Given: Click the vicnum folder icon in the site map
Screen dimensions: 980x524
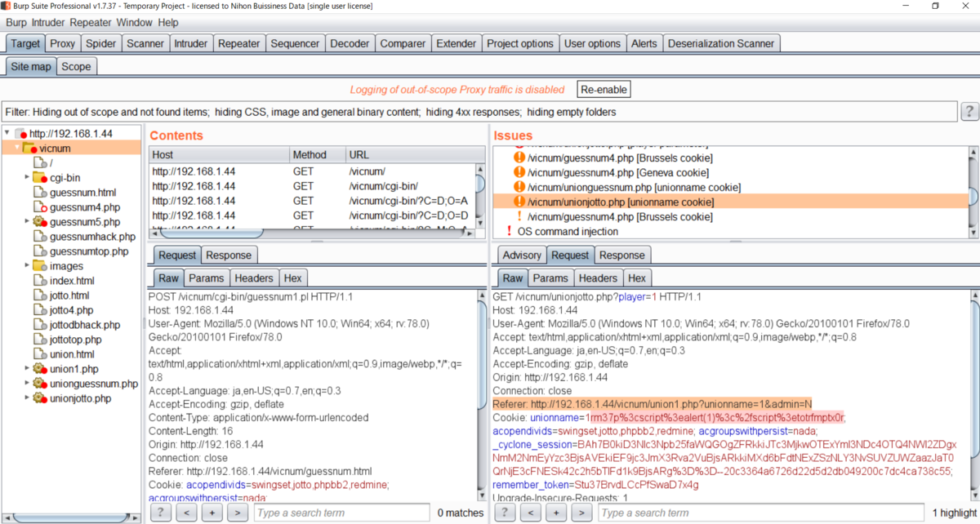Looking at the screenshot, I should tap(29, 149).
